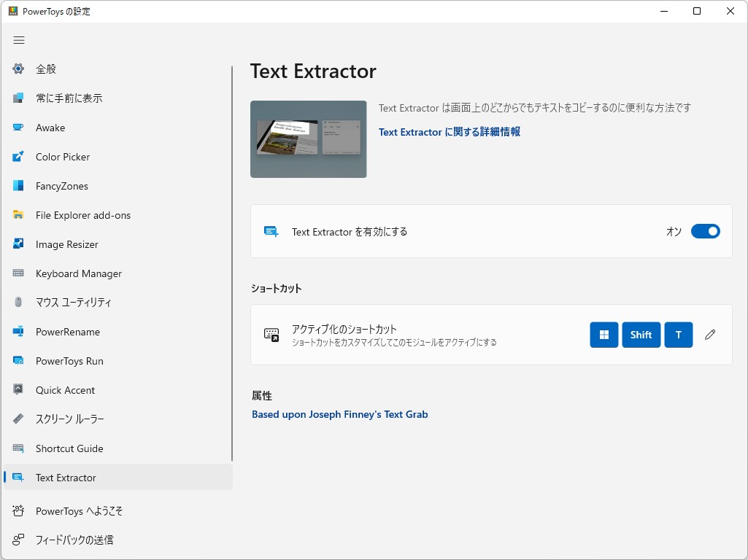Click the Color Picker sidebar icon
The image size is (748, 560).
(19, 157)
